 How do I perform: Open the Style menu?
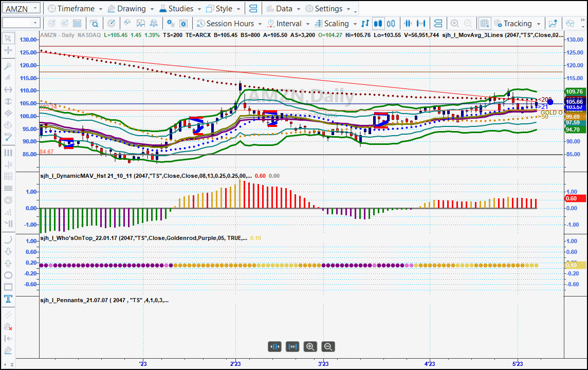223,8
